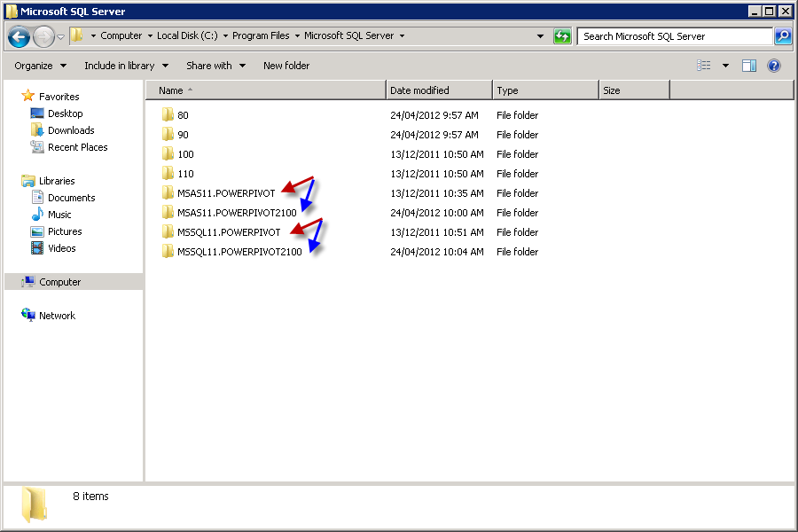Click the window title bar folder icon

tap(12, 12)
